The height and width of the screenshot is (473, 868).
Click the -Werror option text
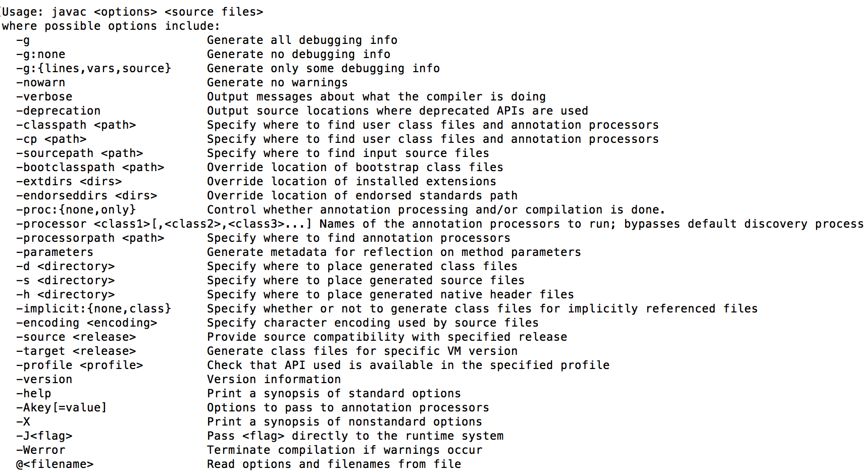coord(40,450)
